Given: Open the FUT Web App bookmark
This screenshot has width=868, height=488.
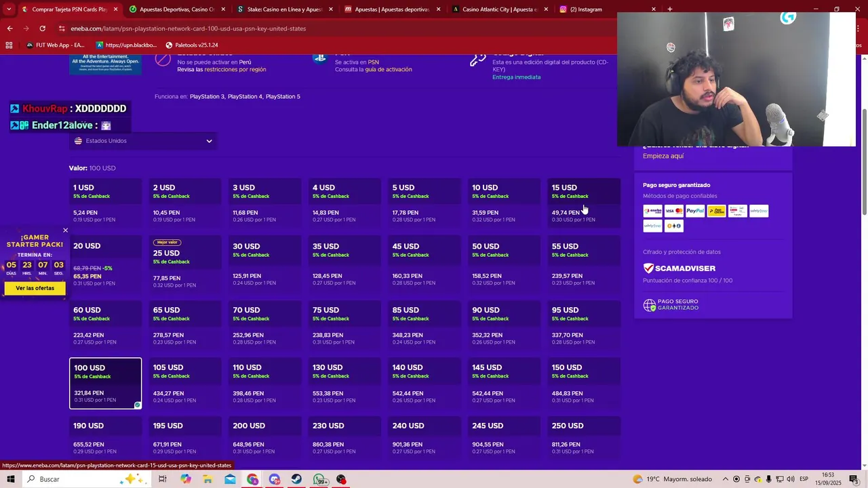Looking at the screenshot, I should click(56, 45).
